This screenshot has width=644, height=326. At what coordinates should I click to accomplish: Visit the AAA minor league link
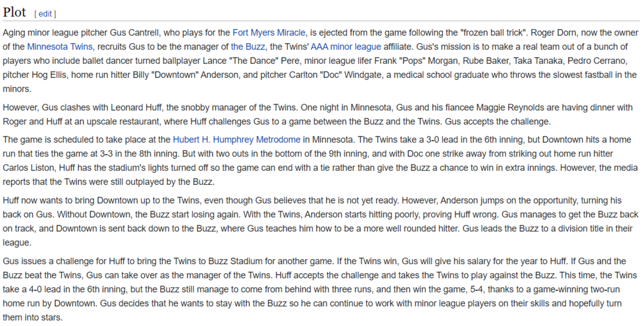pos(347,46)
